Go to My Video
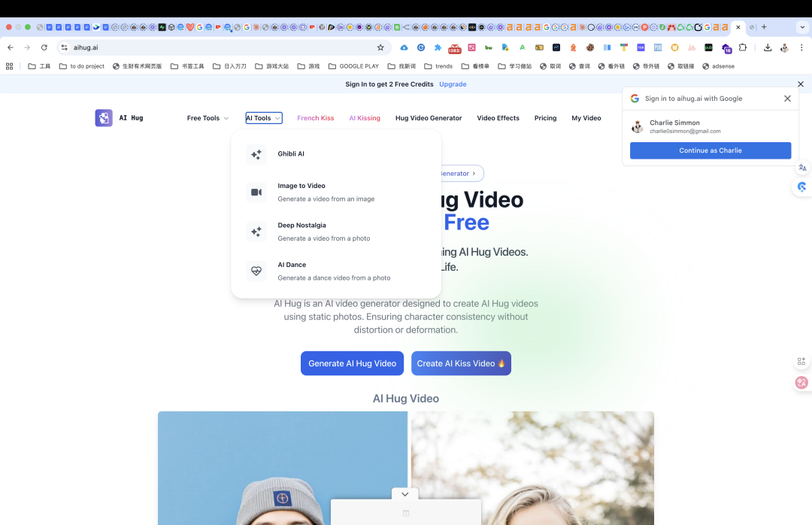Screen dimensions: 812x525 point(586,118)
